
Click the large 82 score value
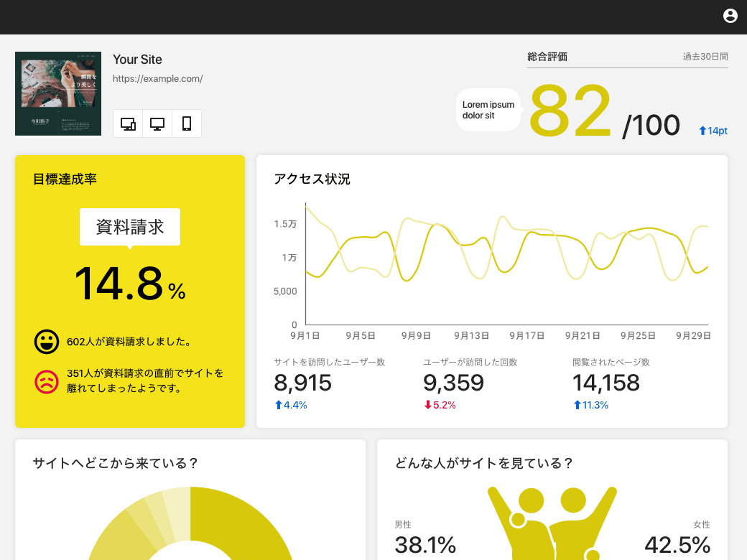(570, 111)
